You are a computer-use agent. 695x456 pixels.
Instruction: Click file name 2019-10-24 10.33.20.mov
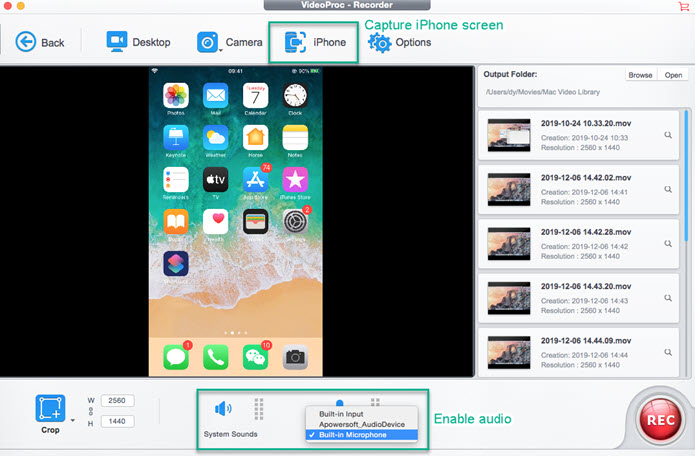click(586, 123)
